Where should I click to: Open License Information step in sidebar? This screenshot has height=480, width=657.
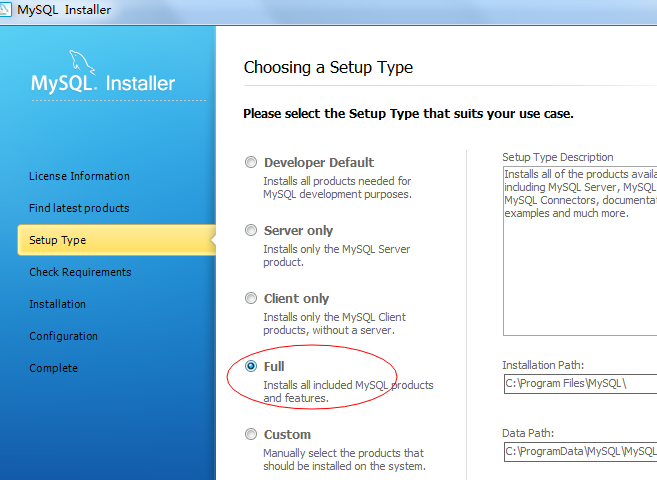tap(79, 176)
